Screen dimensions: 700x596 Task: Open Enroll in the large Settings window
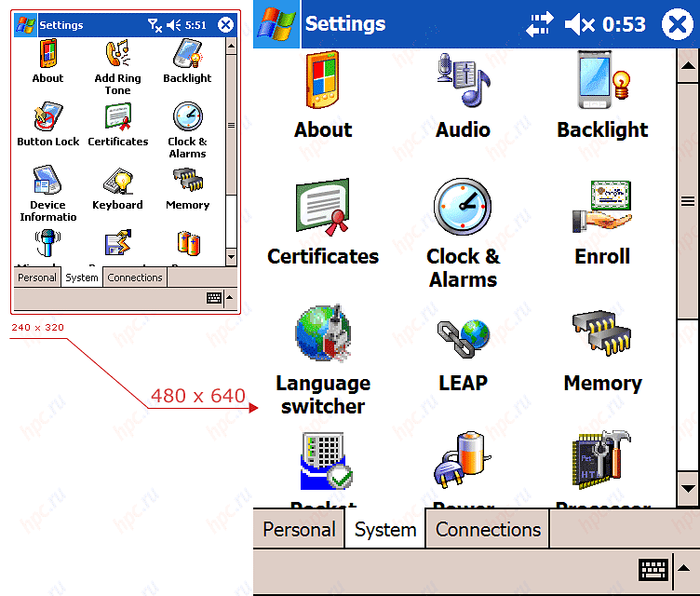(602, 222)
